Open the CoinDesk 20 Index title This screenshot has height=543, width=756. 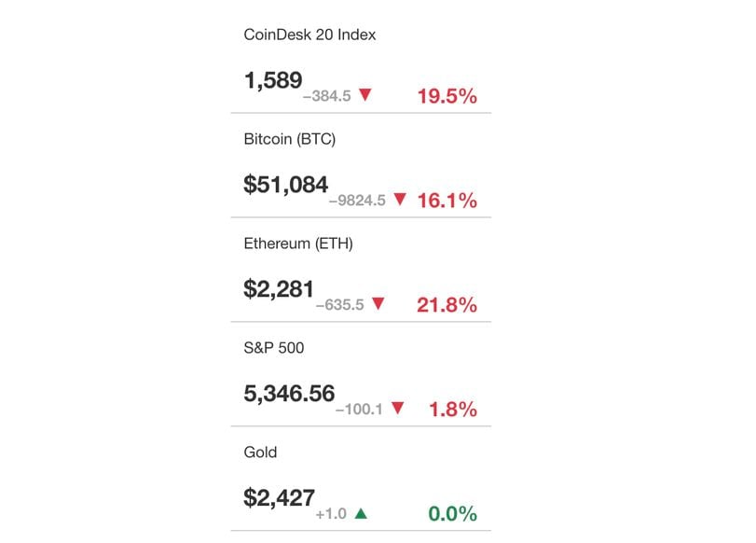[x=309, y=35]
